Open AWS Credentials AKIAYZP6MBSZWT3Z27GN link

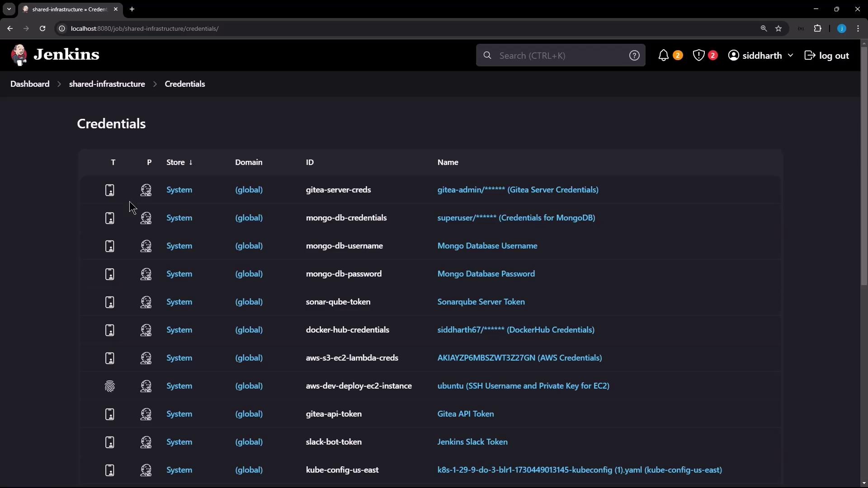coord(519,358)
